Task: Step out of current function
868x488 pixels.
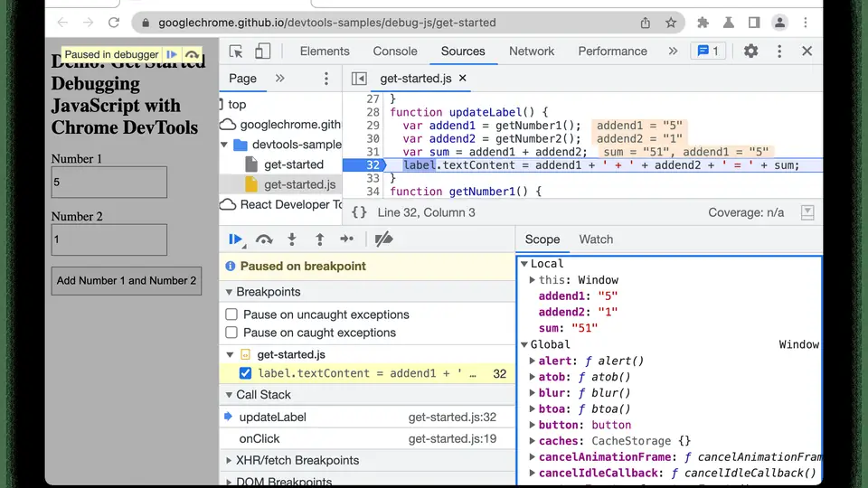Action: click(x=319, y=239)
